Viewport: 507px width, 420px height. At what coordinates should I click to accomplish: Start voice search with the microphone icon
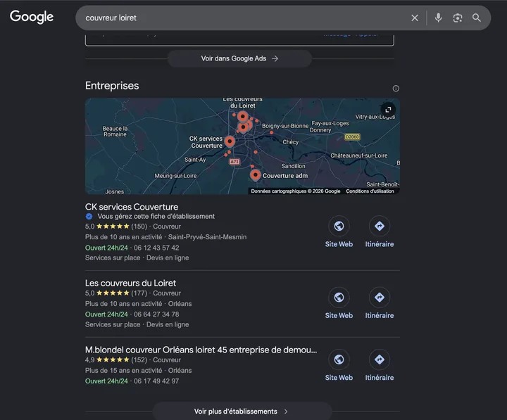[438, 18]
